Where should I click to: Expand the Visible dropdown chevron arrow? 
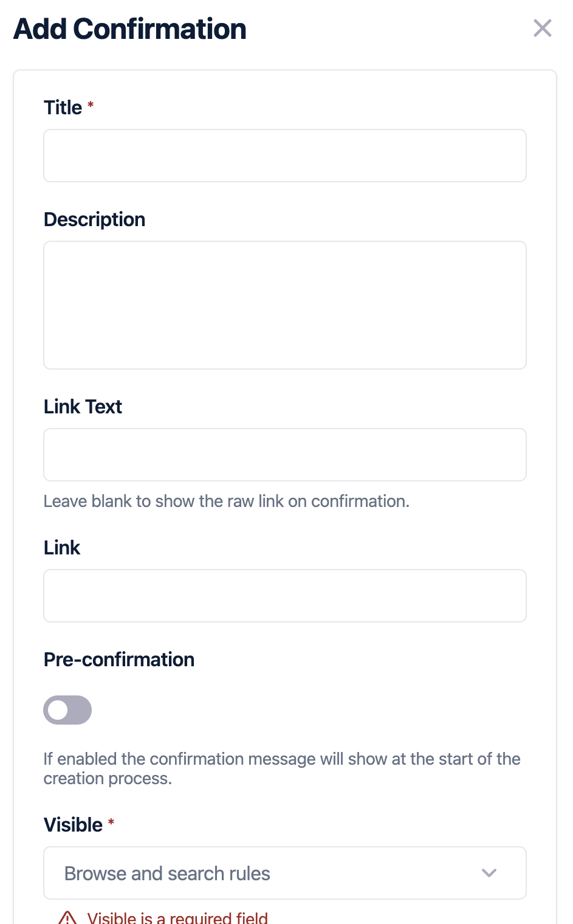pos(489,873)
